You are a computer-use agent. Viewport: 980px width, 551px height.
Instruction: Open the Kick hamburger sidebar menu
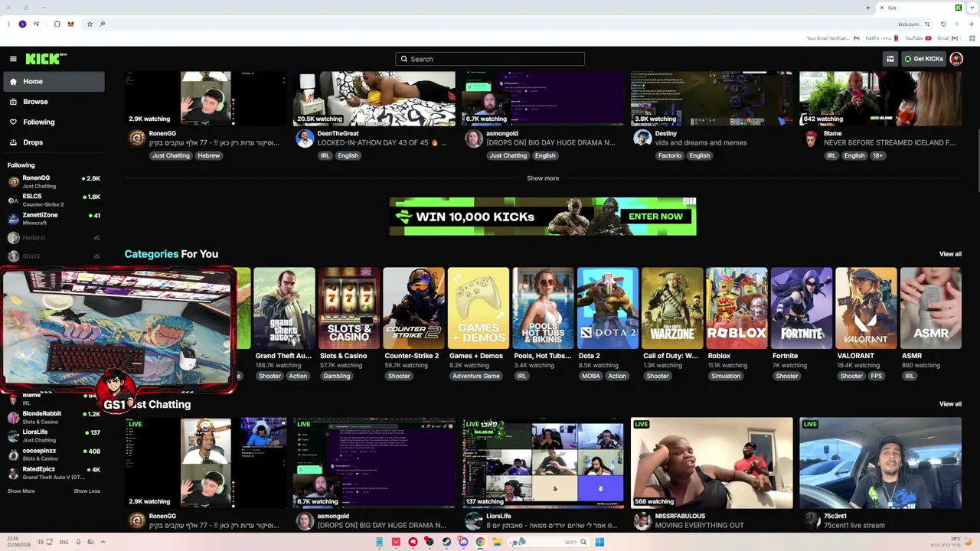13,59
